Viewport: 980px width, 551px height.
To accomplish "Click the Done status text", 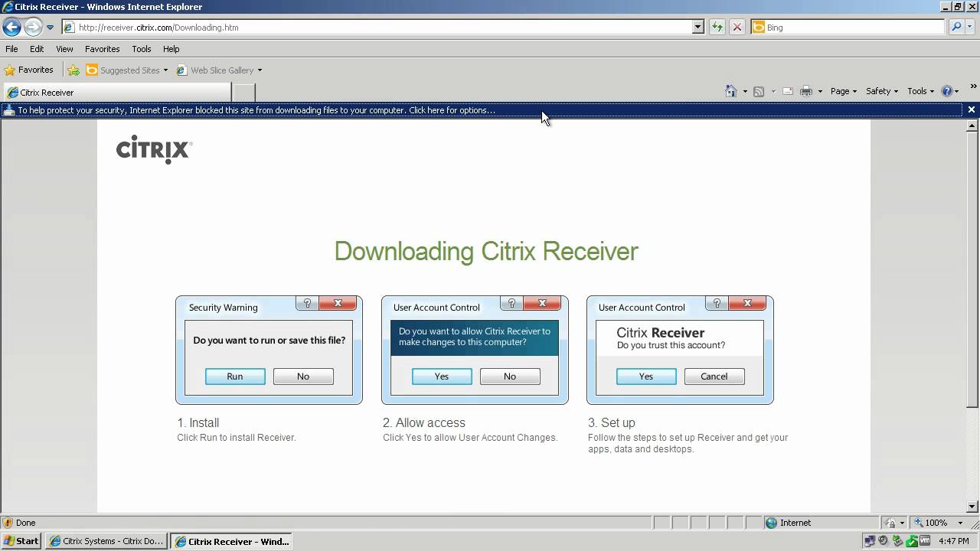I will pyautogui.click(x=26, y=523).
